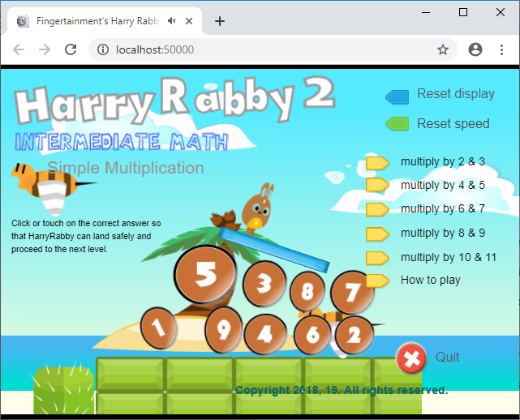
Task: Select the number 2 ball
Action: pos(355,335)
